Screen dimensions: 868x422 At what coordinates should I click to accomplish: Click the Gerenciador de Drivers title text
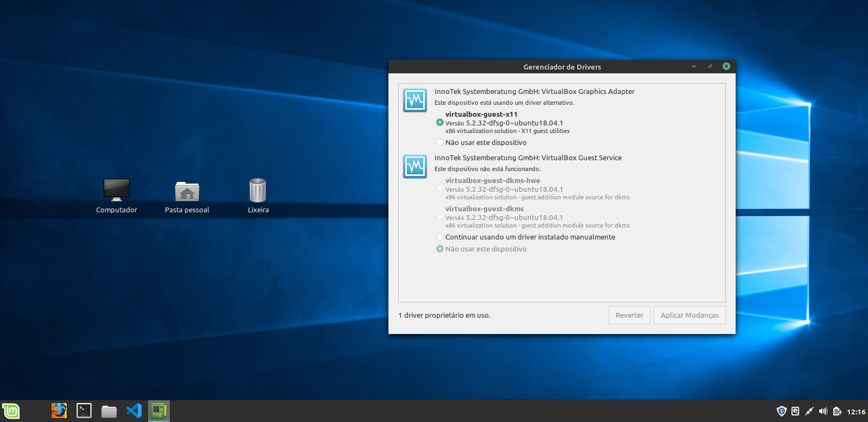tap(562, 67)
